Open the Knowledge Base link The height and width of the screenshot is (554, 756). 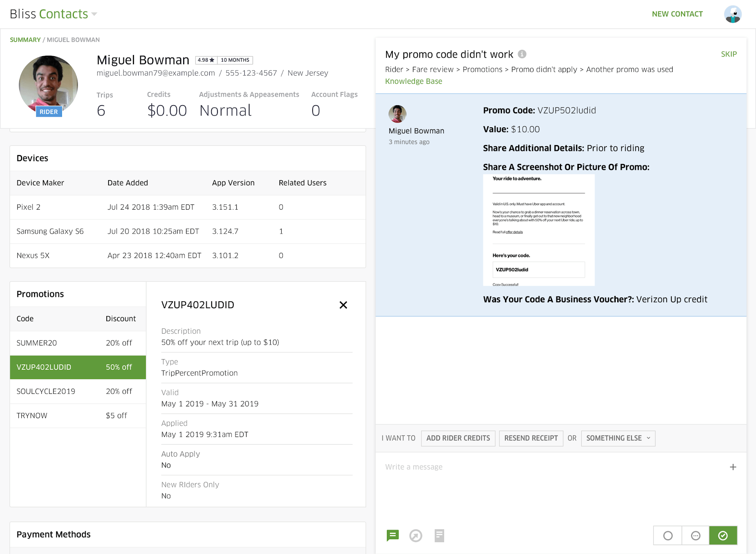tap(413, 81)
